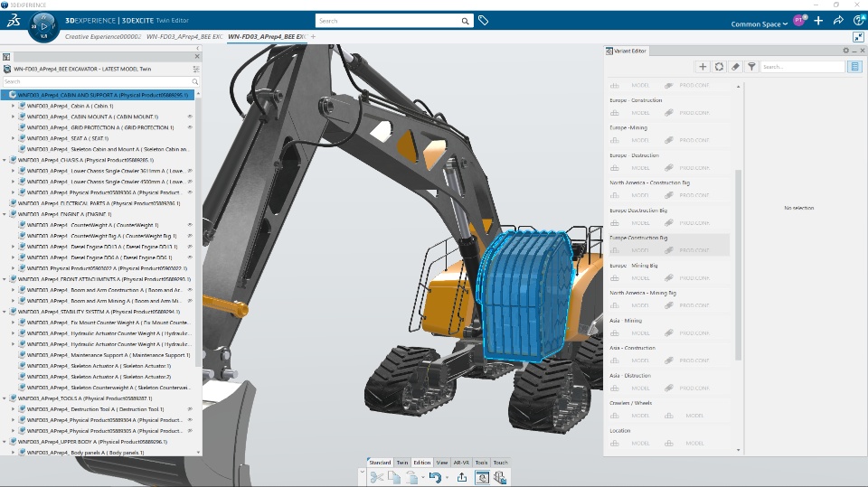The image size is (868, 487).
Task: Open the help icon in top bar
Action: click(x=859, y=21)
